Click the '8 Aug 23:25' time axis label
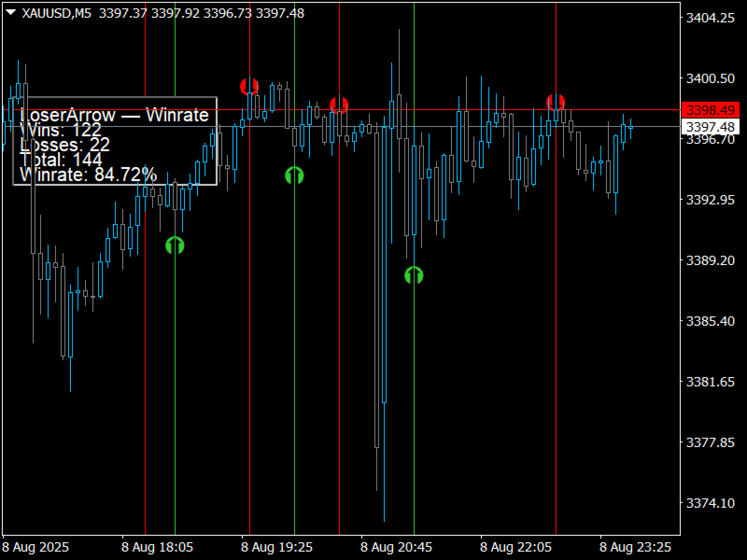This screenshot has height=560, width=747. tap(636, 547)
